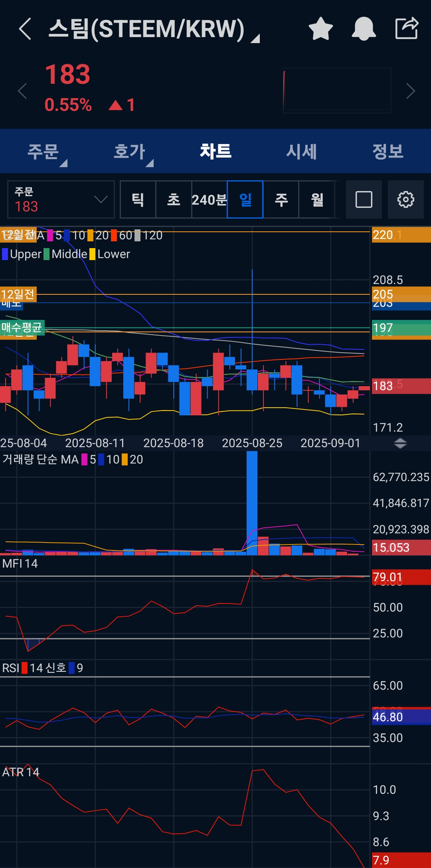Tap the 183 current price axis marker
The width and height of the screenshot is (431, 868).
pos(401,386)
